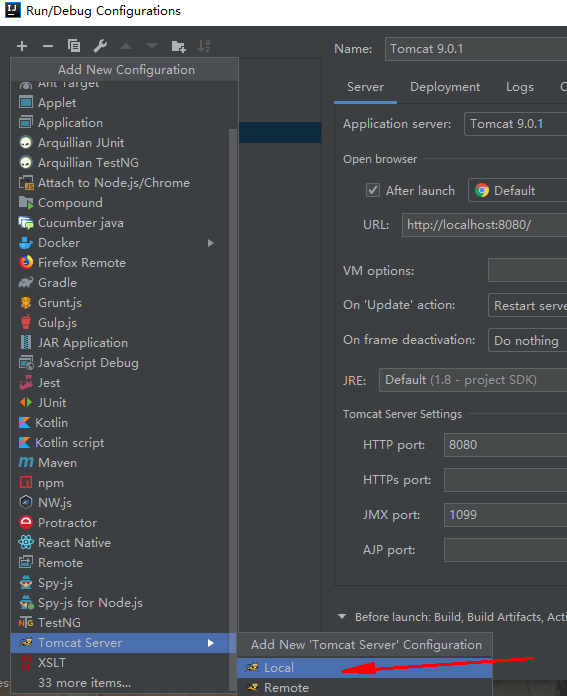Click the Docker whale icon

pos(26,243)
